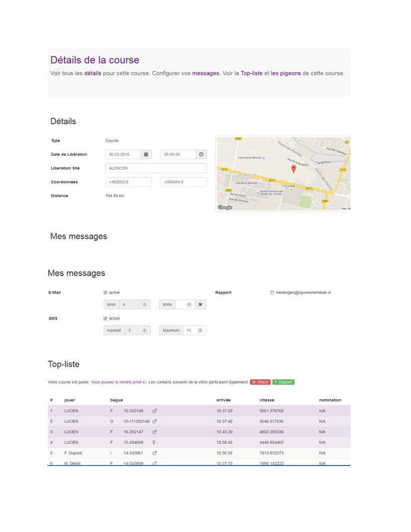
Task: Click 'Vous pouvez le rendre privé ici' link
Action: (x=119, y=382)
